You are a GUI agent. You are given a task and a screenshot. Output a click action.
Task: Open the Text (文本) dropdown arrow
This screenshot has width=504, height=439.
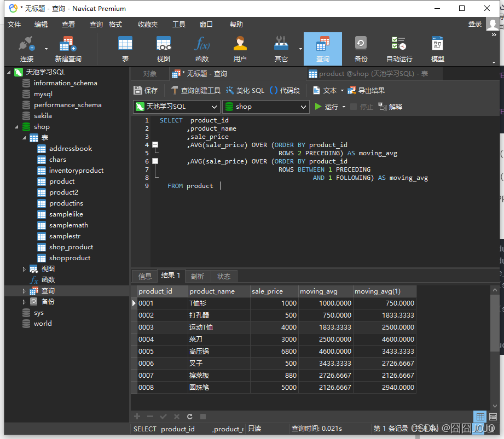click(342, 91)
